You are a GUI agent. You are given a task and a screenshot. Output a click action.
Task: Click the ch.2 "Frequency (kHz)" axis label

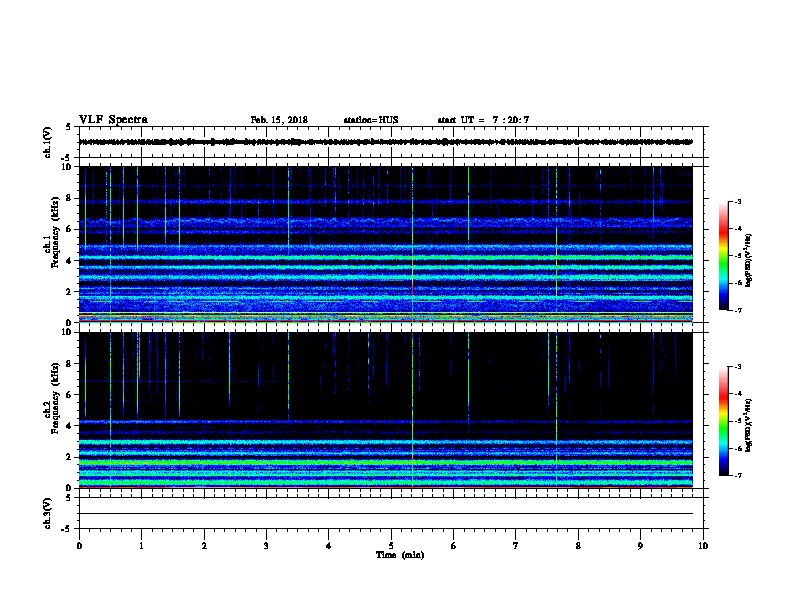pyautogui.click(x=56, y=398)
